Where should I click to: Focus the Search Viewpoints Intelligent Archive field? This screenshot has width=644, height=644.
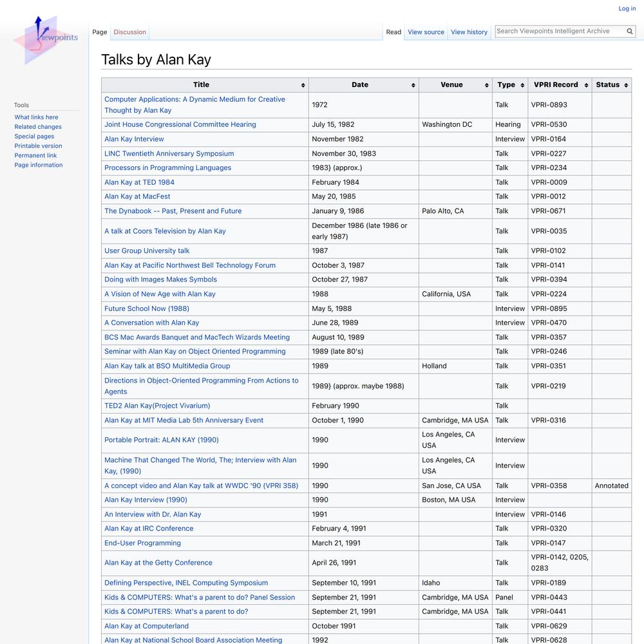(x=560, y=31)
